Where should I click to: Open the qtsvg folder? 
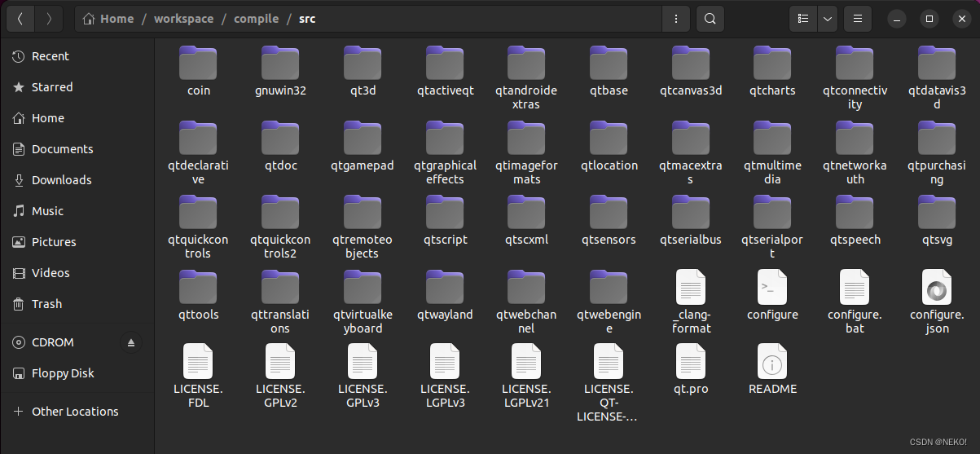pos(937,220)
